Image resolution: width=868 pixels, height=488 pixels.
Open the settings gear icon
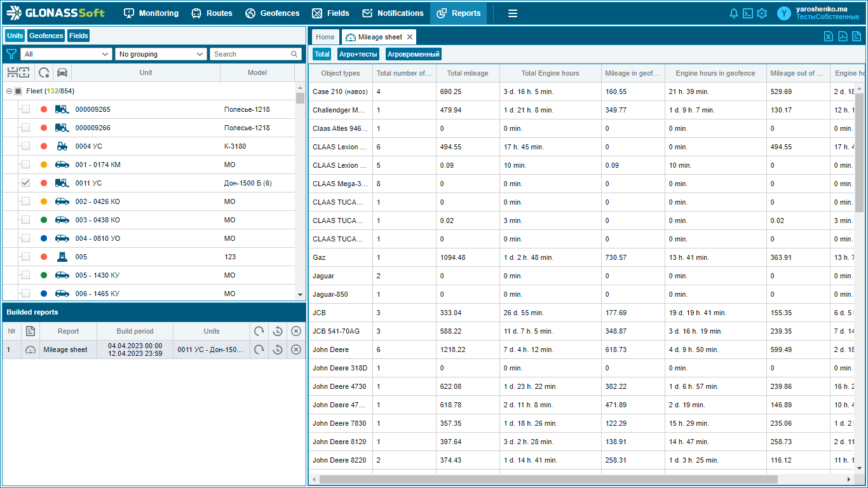[x=762, y=13]
